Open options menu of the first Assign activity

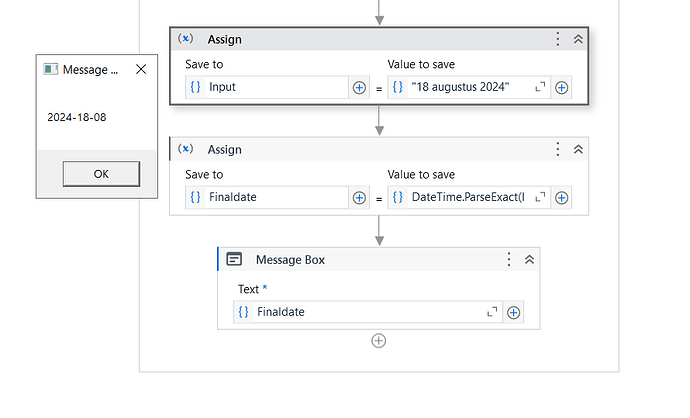[x=558, y=39]
